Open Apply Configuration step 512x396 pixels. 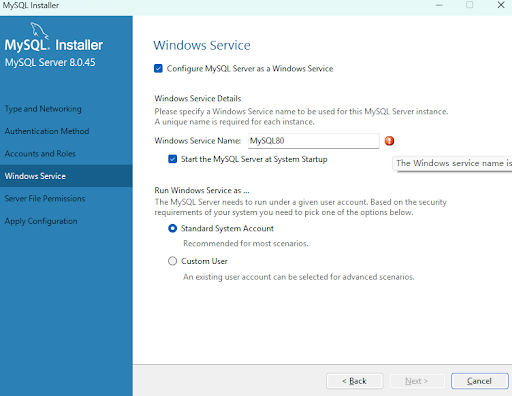coord(41,221)
